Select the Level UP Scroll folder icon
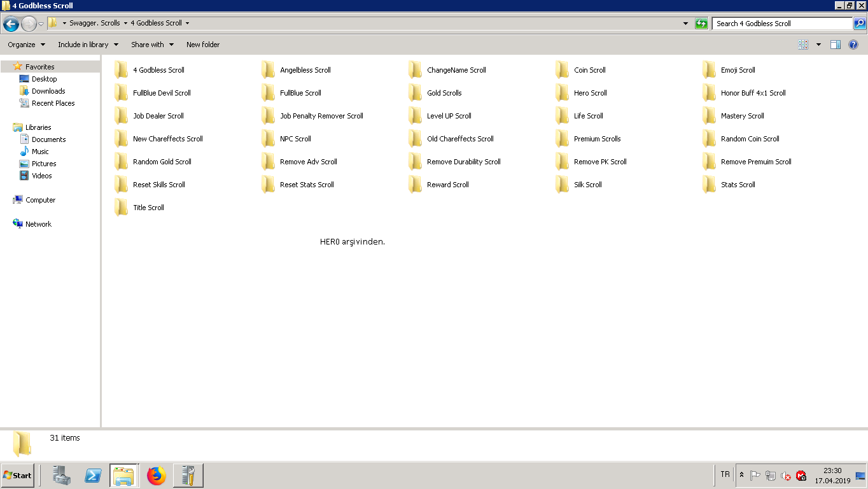The image size is (868, 489). pos(415,116)
